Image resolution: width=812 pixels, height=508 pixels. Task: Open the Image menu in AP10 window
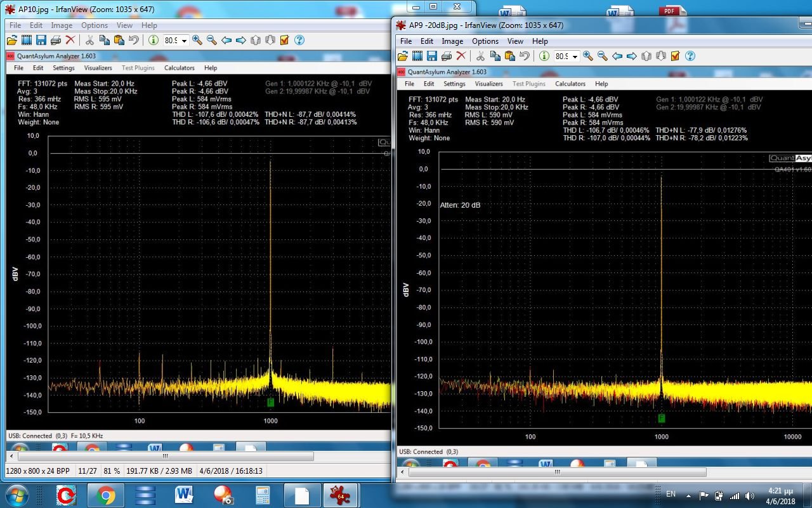click(62, 25)
